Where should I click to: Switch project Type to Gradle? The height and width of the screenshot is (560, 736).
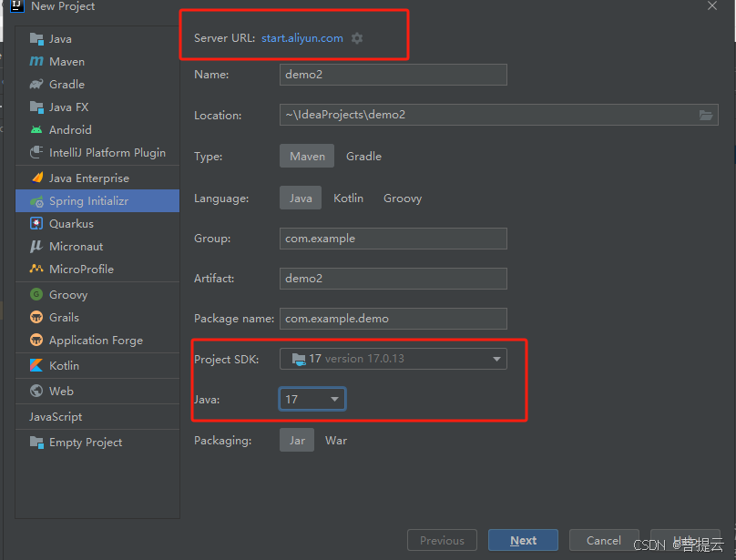(363, 156)
